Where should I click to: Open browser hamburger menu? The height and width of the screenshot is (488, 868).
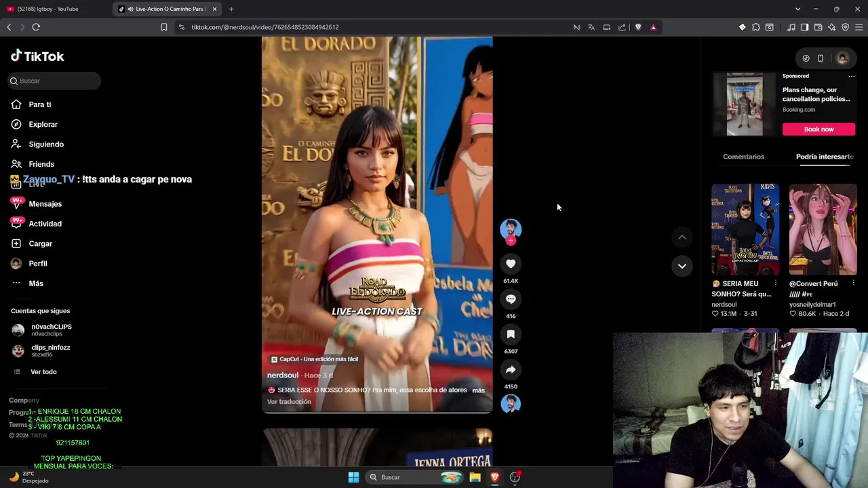coord(859,27)
